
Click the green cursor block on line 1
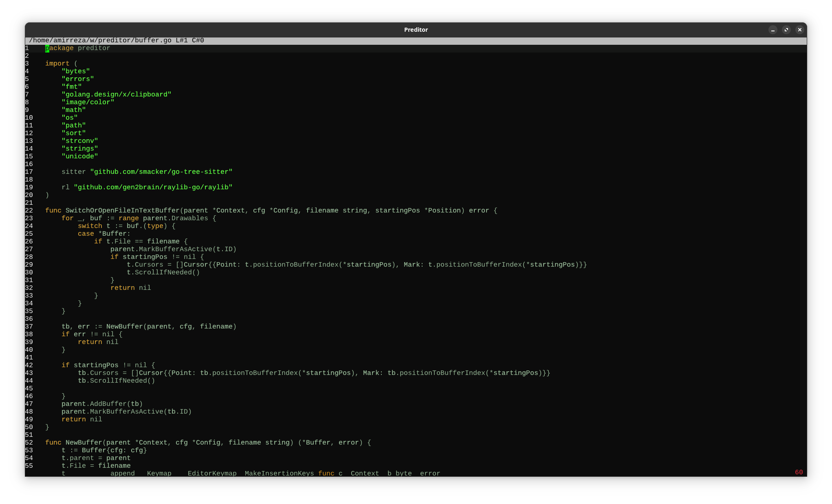(x=47, y=48)
